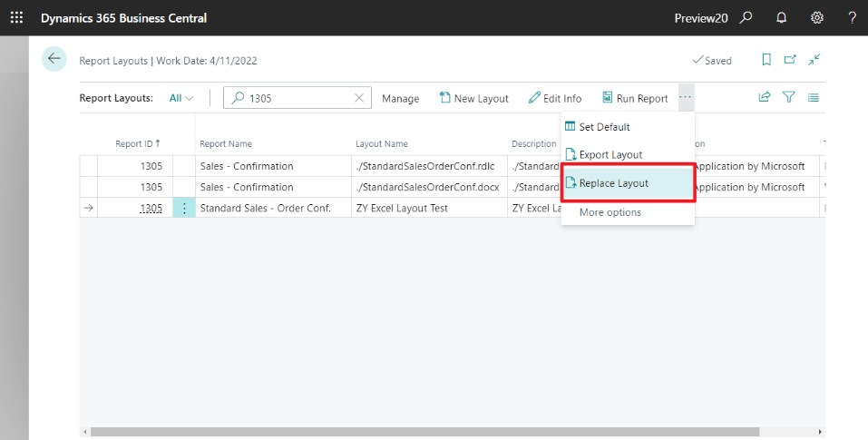The height and width of the screenshot is (440, 868).
Task: Open the help question mark
Action: [853, 18]
